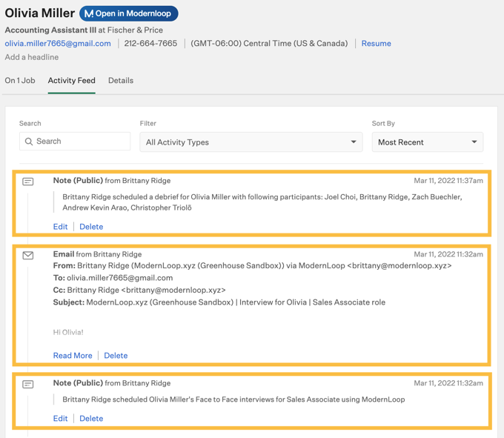The height and width of the screenshot is (438, 504).
Task: Click the envelope icon beside Email entry
Action: [28, 255]
